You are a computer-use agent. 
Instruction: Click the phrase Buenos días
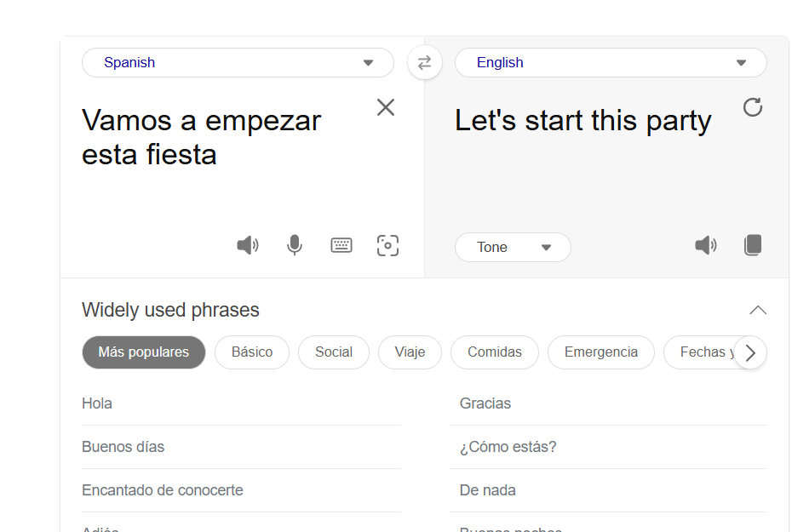[123, 447]
